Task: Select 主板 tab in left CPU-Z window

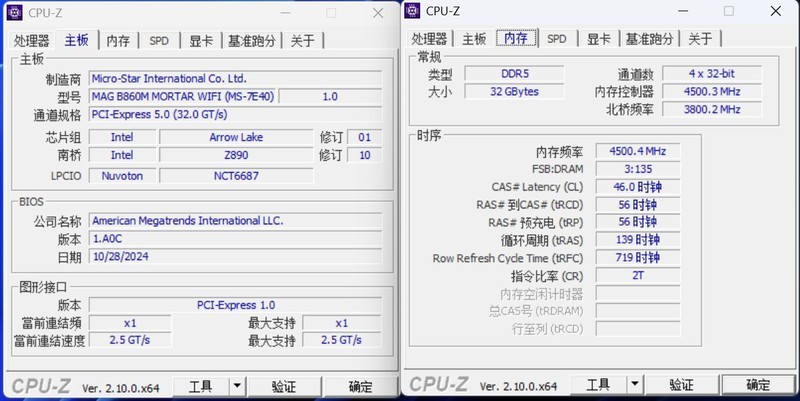Action: (77, 40)
